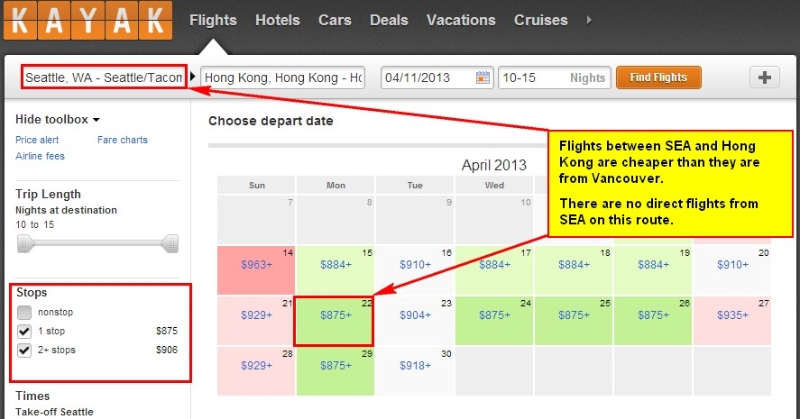Enable the nonstop checkbox
The height and width of the screenshot is (419, 800).
click(24, 312)
